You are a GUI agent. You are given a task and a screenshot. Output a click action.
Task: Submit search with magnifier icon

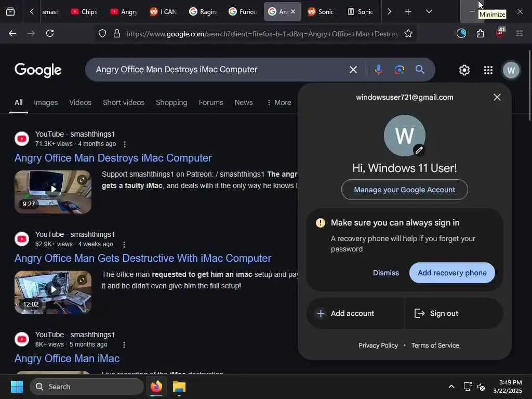(420, 70)
